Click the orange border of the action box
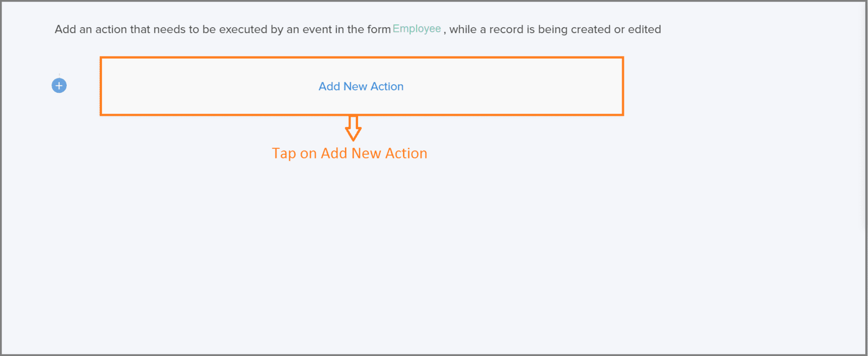The image size is (868, 356). pos(362,58)
